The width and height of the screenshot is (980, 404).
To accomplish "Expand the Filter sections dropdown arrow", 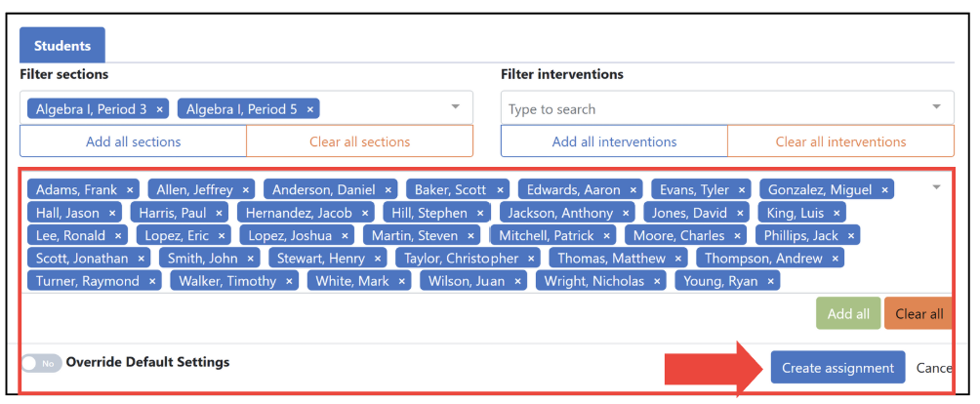I will tap(455, 106).
